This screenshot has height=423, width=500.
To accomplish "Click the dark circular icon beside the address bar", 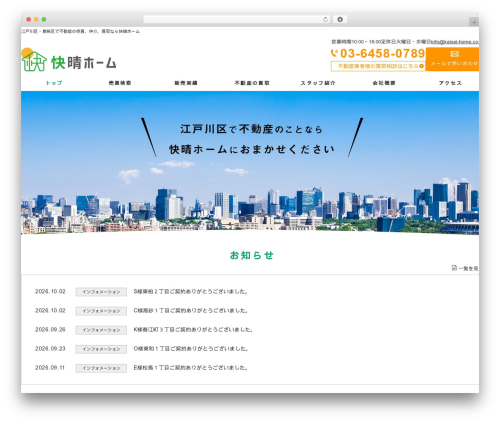I will (x=340, y=19).
